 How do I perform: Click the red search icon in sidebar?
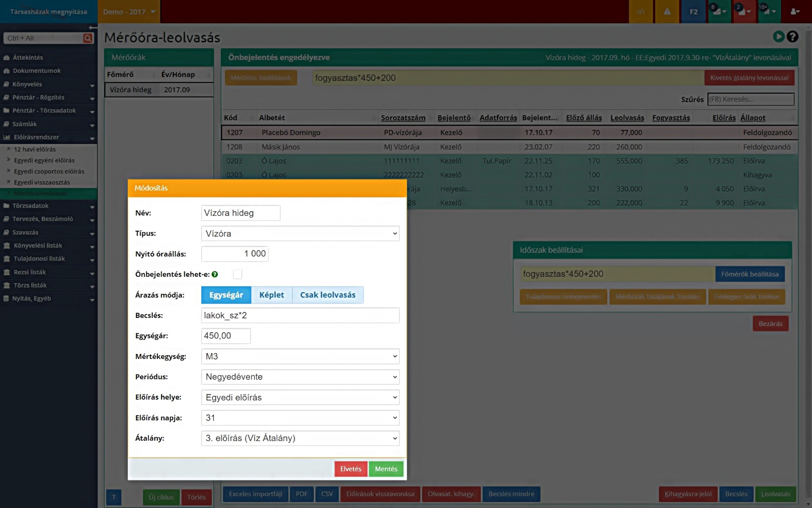88,38
